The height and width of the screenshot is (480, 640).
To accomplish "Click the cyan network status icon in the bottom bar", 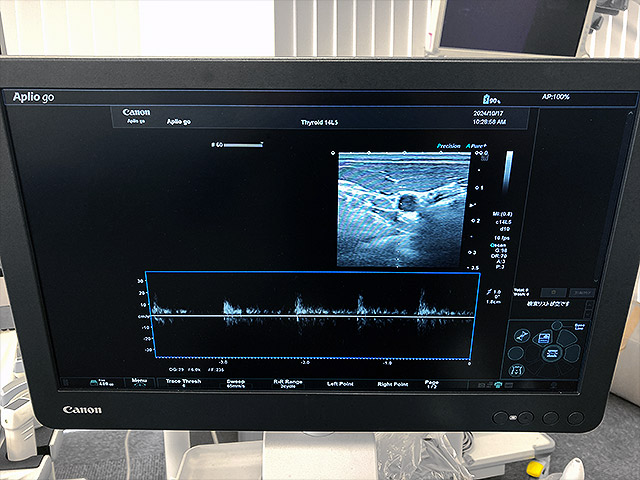I will 498,385.
